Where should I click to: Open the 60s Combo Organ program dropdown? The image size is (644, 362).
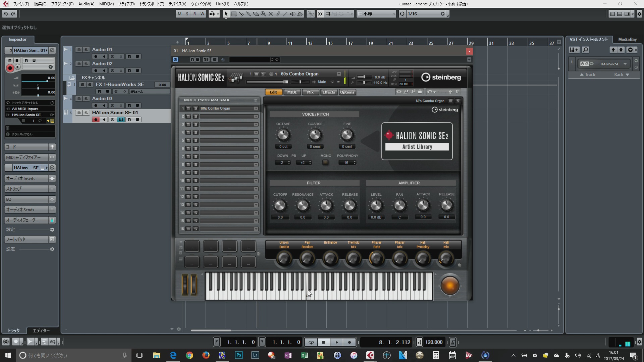point(339,74)
